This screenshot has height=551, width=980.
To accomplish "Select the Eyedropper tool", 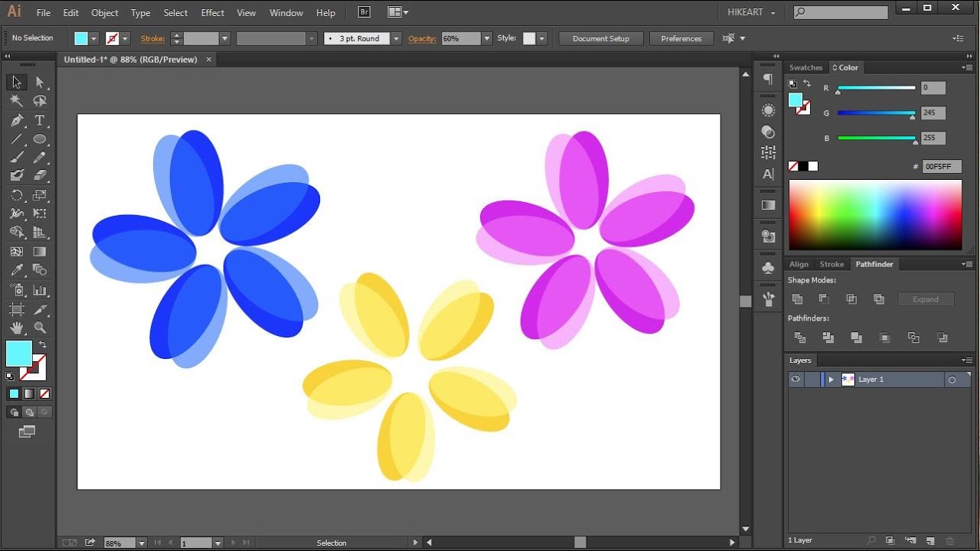I will (17, 269).
